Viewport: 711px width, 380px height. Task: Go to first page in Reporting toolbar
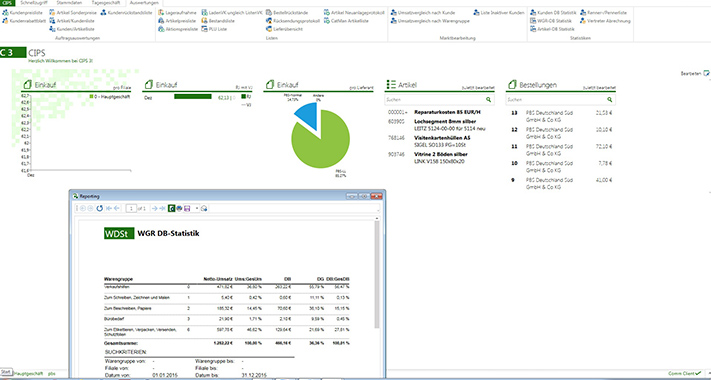[109, 208]
